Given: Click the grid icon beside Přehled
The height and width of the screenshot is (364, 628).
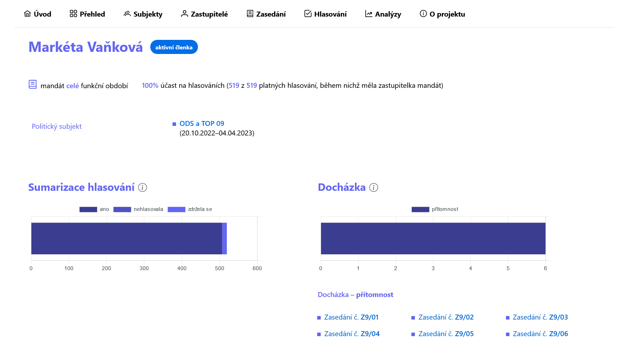Looking at the screenshot, I should (x=73, y=14).
